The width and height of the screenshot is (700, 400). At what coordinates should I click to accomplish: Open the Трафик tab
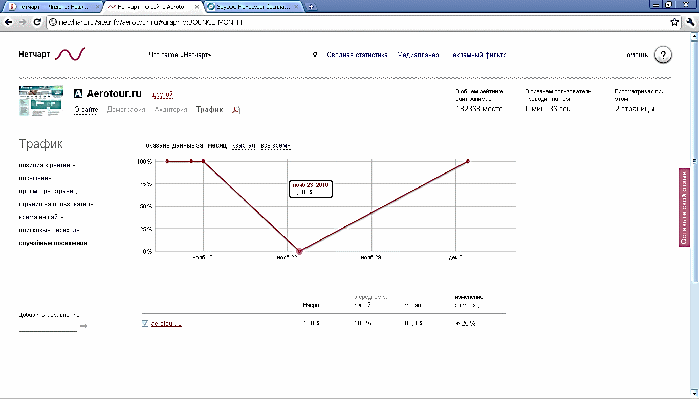pyautogui.click(x=210, y=110)
